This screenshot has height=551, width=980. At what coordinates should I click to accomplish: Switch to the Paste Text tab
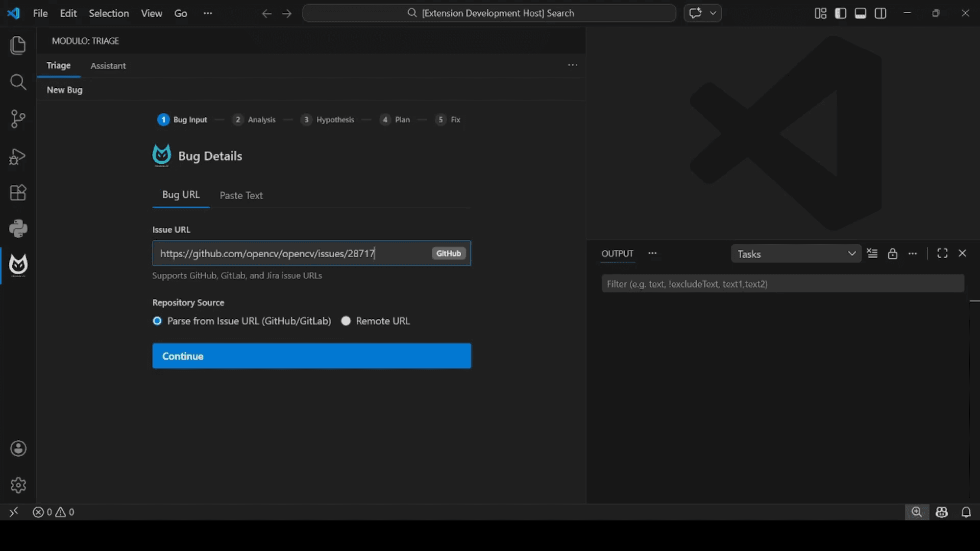pos(241,195)
